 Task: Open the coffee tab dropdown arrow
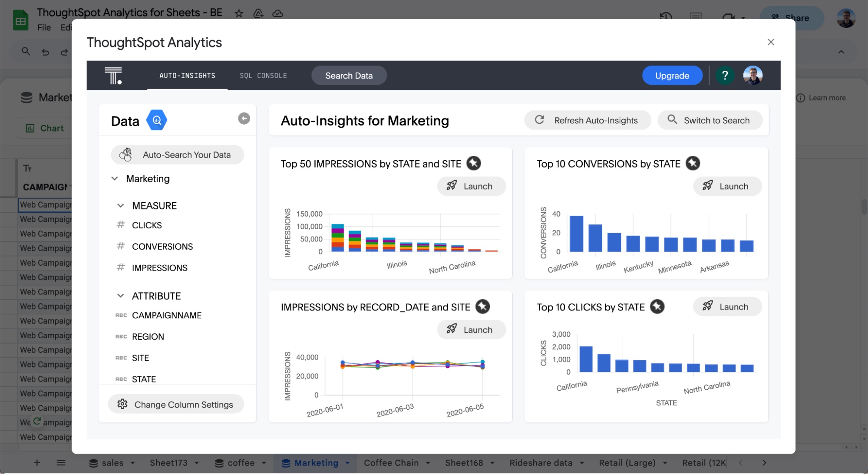tap(264, 463)
